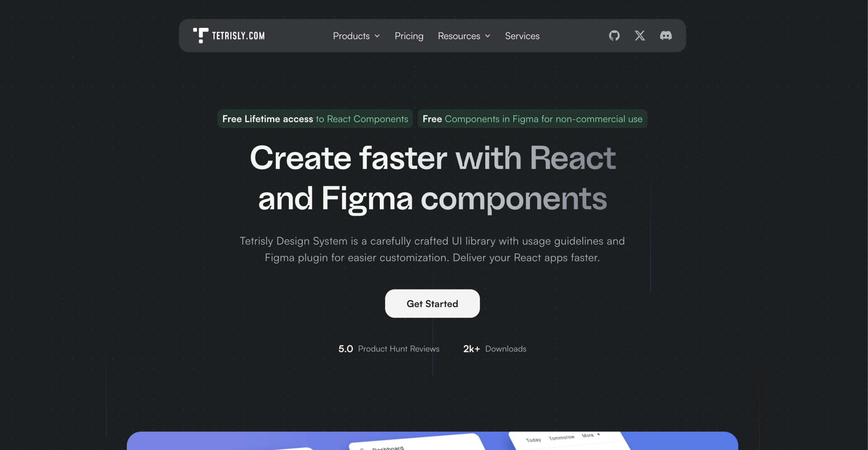The height and width of the screenshot is (450, 868).
Task: Open the GitHub icon link
Action: tap(614, 36)
